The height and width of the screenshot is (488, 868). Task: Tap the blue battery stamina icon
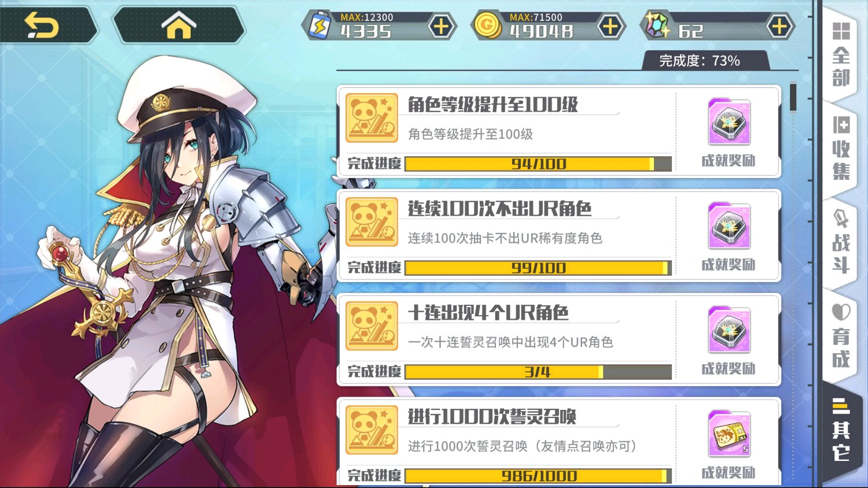pos(319,26)
